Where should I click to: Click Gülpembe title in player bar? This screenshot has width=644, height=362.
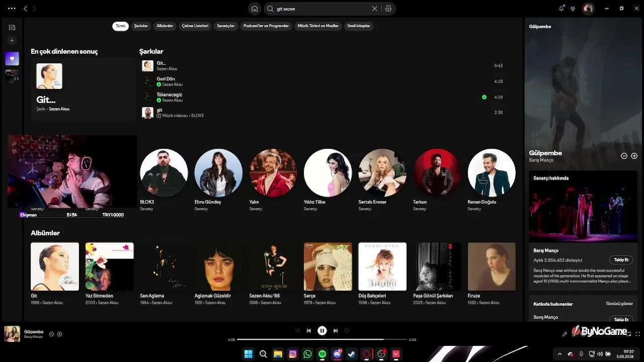(34, 332)
